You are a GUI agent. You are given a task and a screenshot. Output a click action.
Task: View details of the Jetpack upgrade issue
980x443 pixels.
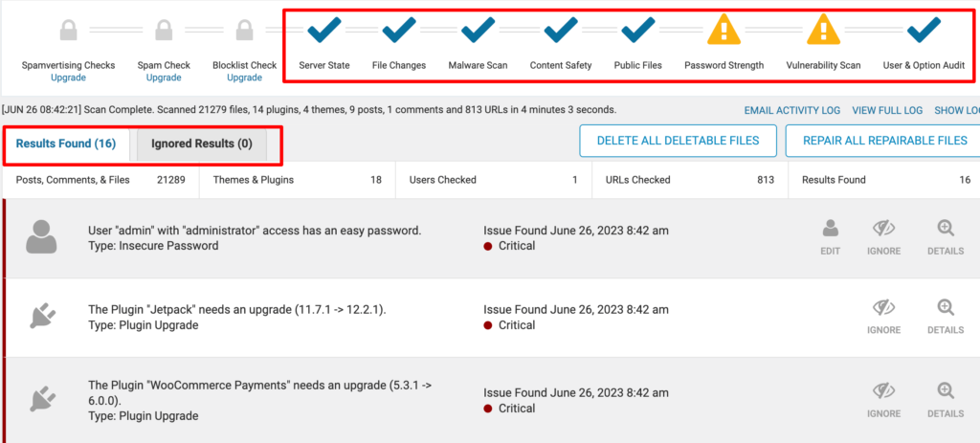tap(946, 317)
